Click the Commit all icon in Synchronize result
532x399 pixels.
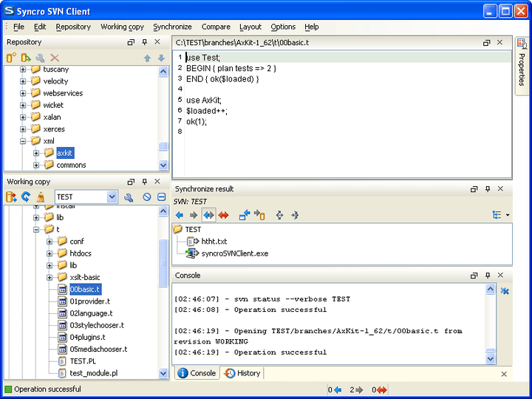point(259,215)
